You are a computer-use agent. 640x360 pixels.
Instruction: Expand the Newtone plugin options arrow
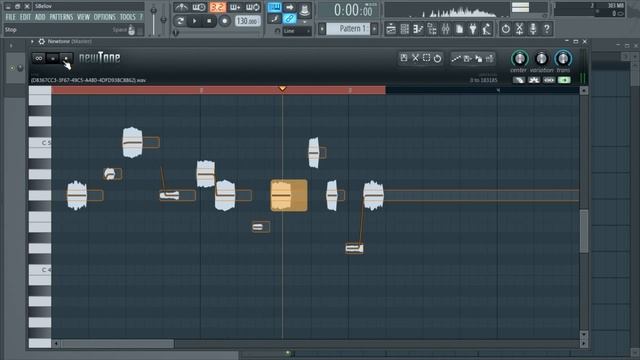32,41
